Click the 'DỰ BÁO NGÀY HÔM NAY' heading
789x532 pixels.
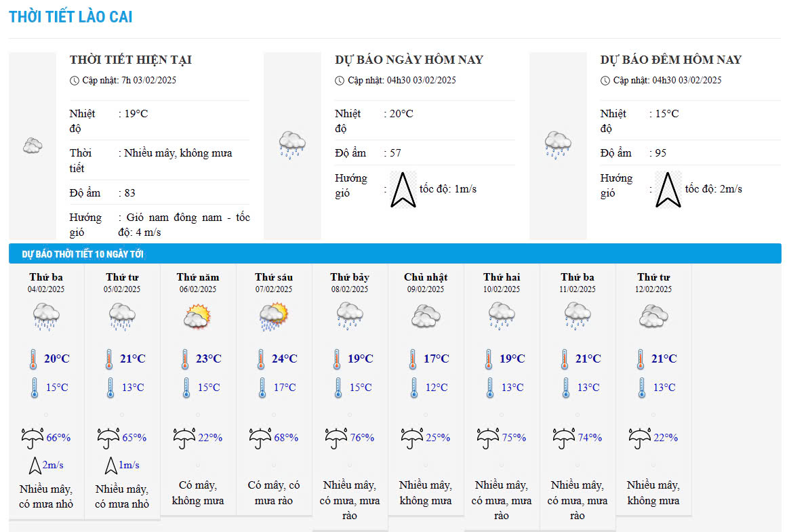[x=409, y=60]
